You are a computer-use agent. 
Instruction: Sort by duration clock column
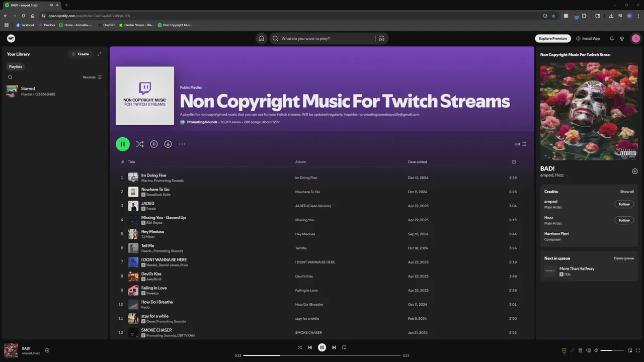514,162
